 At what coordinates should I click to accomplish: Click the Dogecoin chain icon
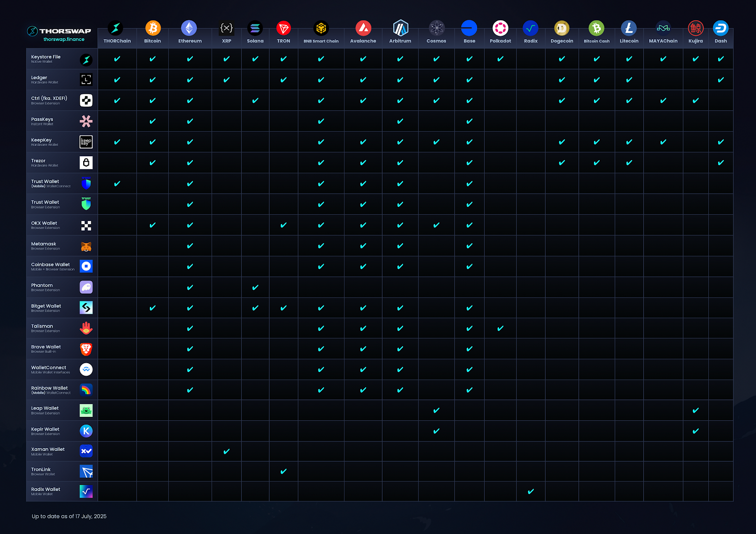pos(562,28)
